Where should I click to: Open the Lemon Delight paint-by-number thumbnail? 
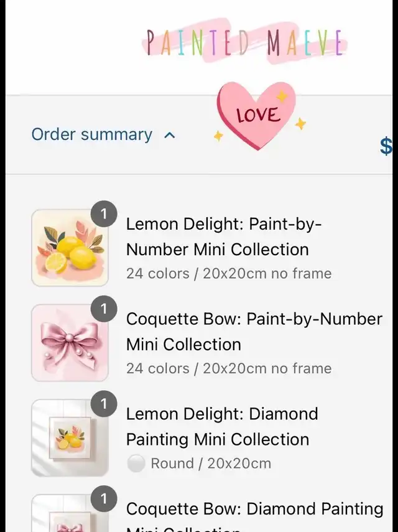tap(70, 248)
